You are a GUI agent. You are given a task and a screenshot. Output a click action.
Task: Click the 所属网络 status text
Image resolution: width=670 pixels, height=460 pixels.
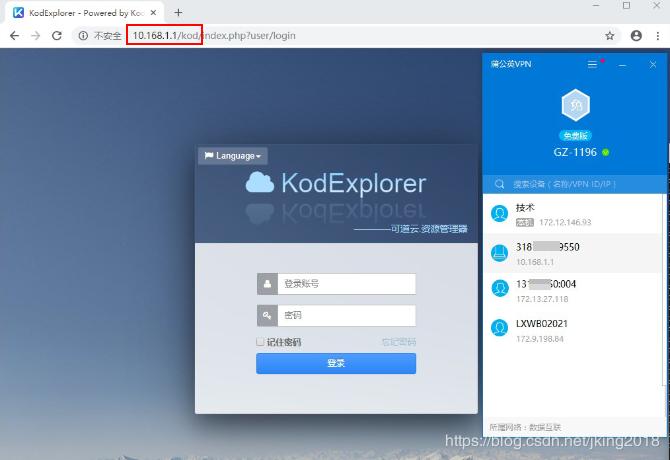pyautogui.click(x=525, y=427)
